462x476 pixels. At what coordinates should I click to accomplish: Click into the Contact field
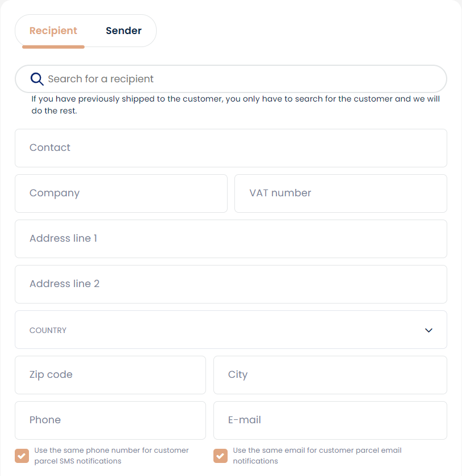click(x=231, y=148)
